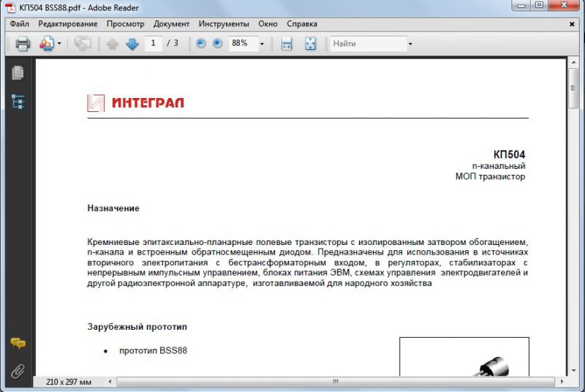
Task: Go to next page with blue down arrow
Action: tap(132, 44)
